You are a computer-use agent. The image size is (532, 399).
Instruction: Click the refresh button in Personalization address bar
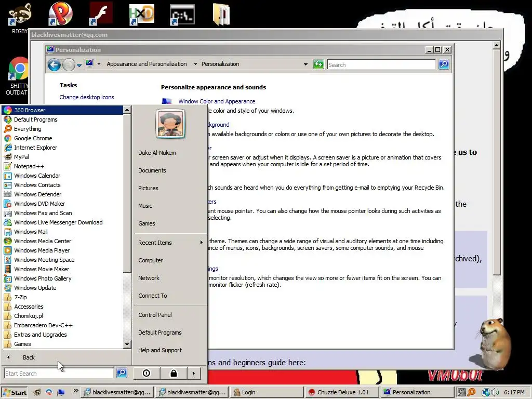pos(318,64)
